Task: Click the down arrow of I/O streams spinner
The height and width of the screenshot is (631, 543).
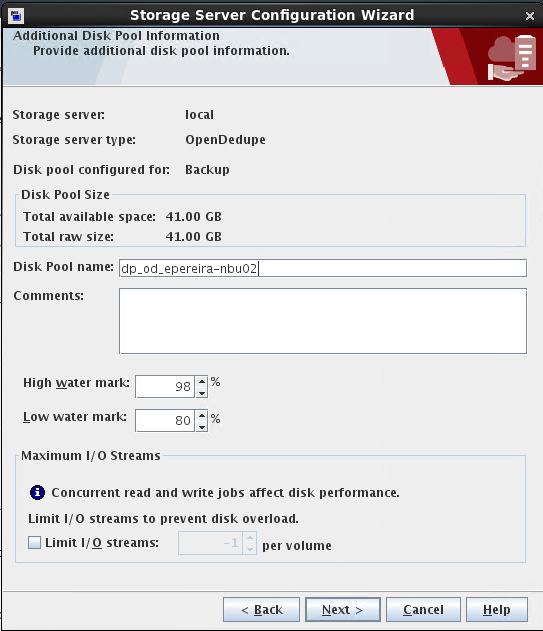Action: [x=250, y=549]
